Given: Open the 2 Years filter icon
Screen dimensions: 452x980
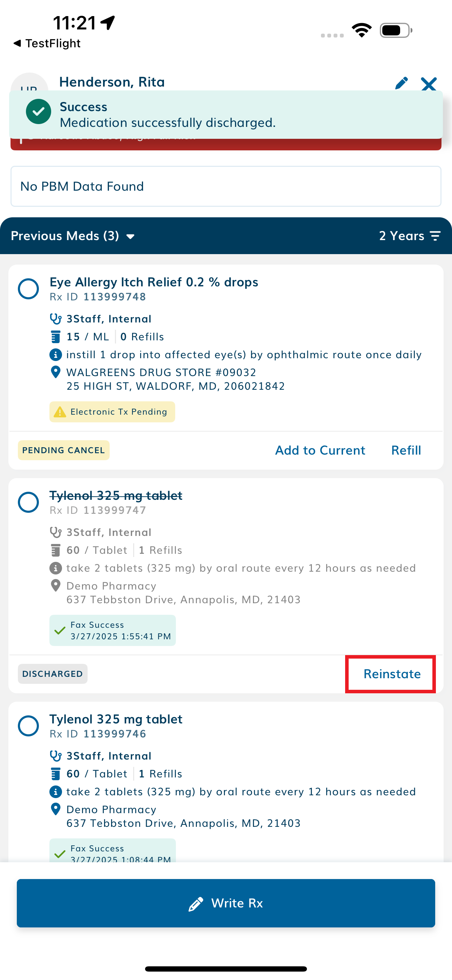Looking at the screenshot, I should coord(435,236).
